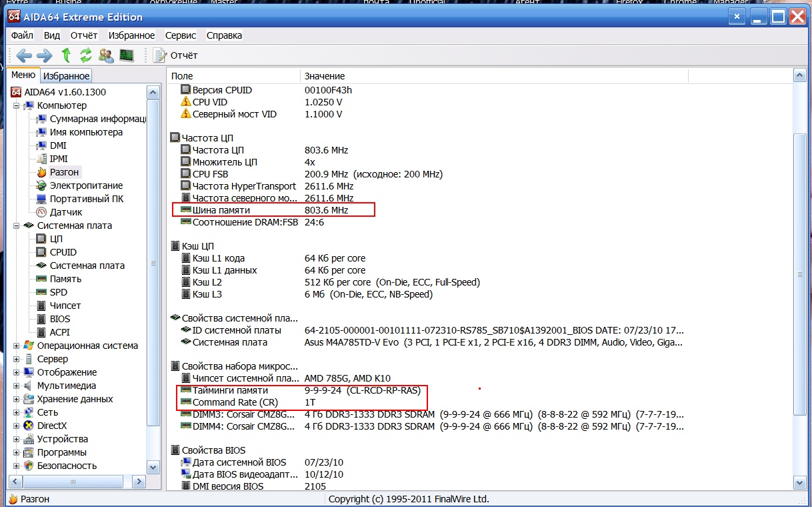The height and width of the screenshot is (507, 812).
Task: Click the Refresh toolbar icon
Action: point(86,55)
